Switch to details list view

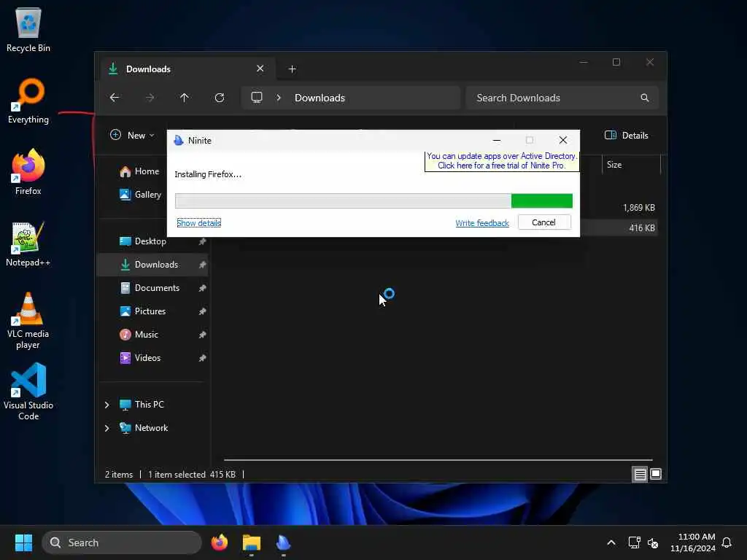pyautogui.click(x=640, y=474)
